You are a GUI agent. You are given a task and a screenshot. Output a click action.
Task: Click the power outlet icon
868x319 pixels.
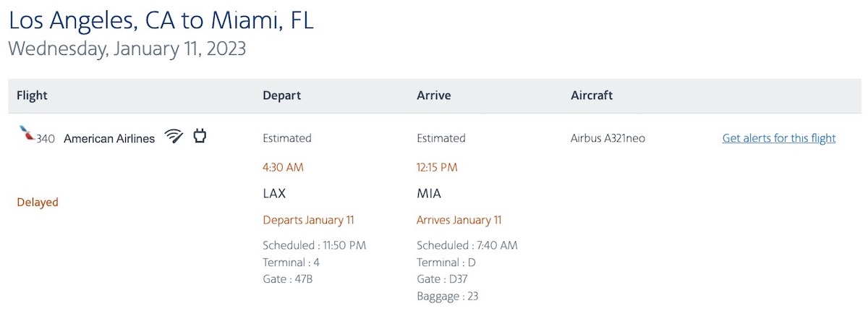point(200,135)
